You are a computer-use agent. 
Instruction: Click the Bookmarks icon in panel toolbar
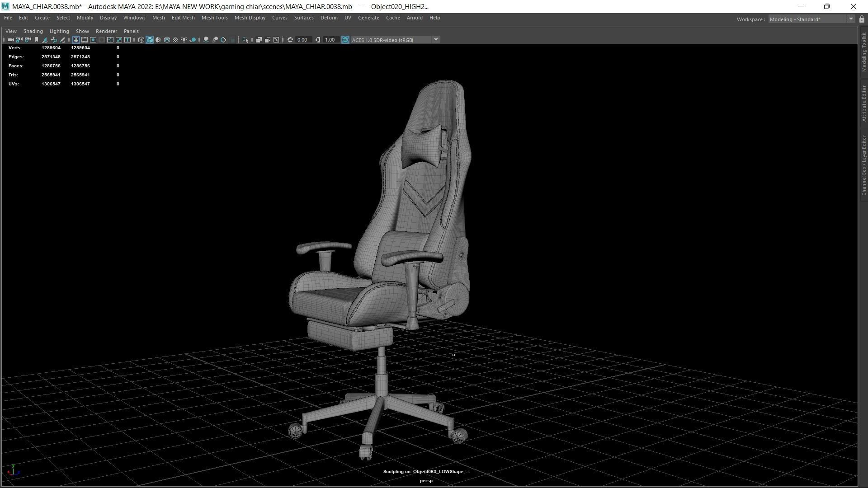[x=37, y=40]
